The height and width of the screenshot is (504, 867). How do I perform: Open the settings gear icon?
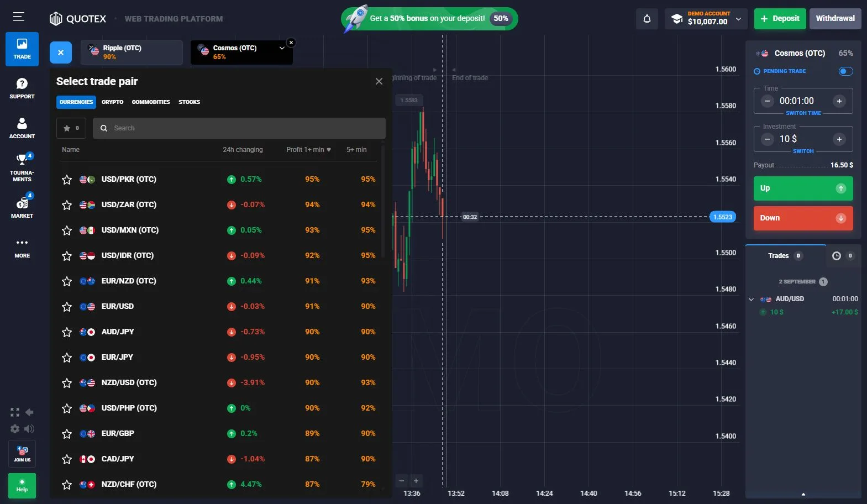click(x=15, y=429)
